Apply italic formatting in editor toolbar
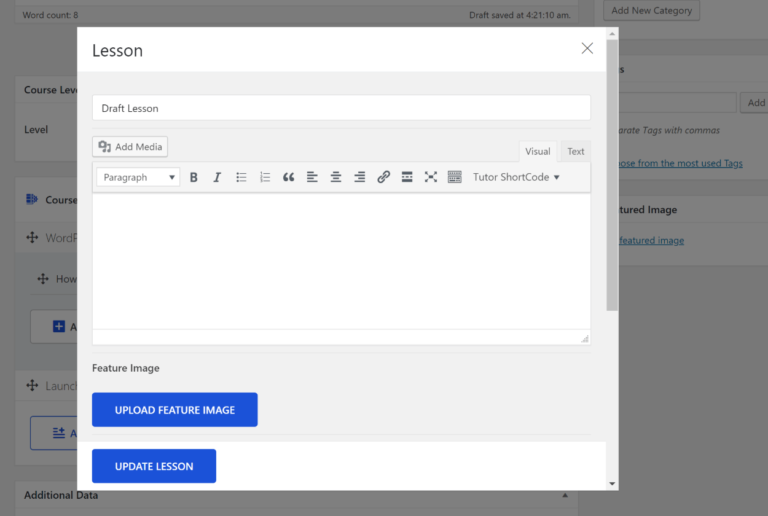768x516 pixels. point(217,177)
